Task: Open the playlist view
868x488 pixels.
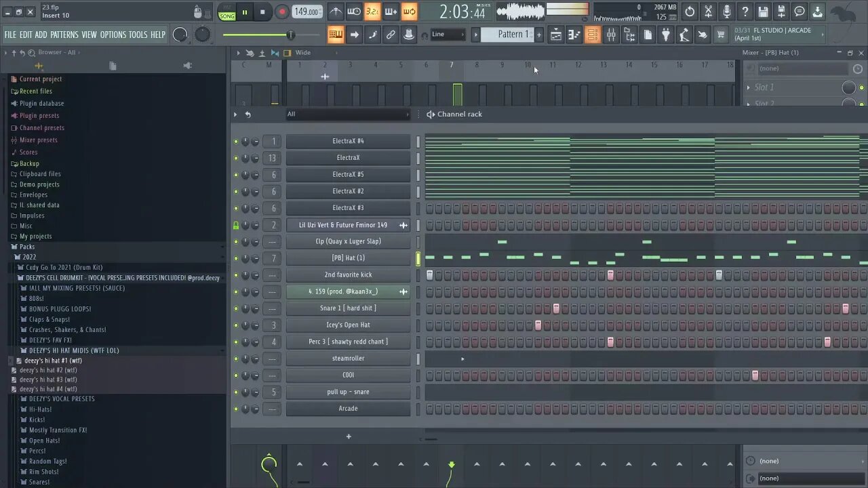Action: coord(556,35)
